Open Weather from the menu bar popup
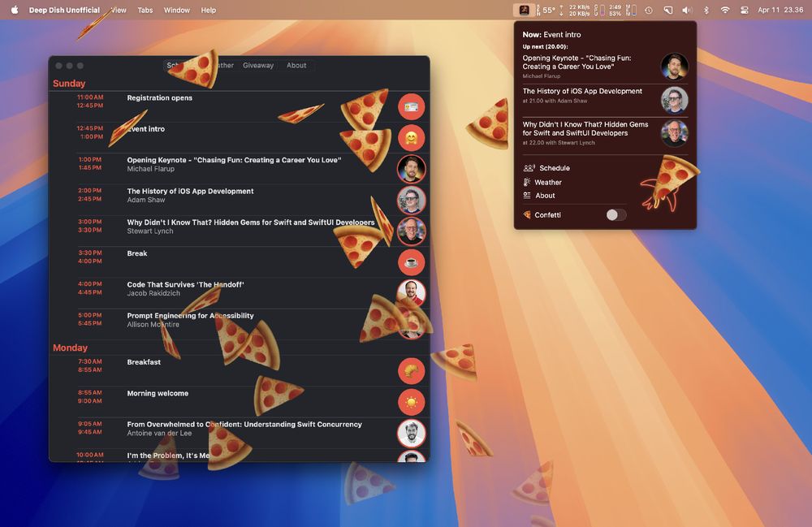812x527 pixels. coord(548,182)
